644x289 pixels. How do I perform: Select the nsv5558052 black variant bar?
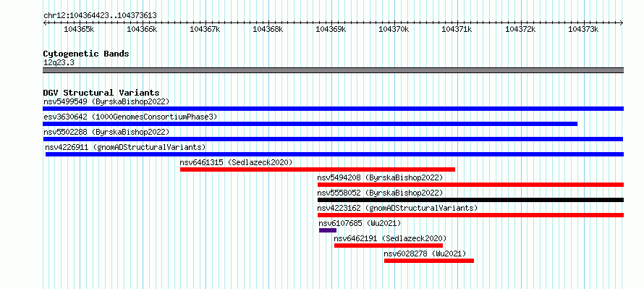tap(470, 200)
